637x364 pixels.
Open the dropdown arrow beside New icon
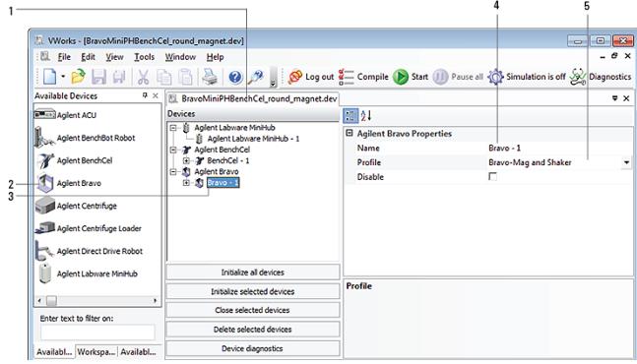pos(63,77)
